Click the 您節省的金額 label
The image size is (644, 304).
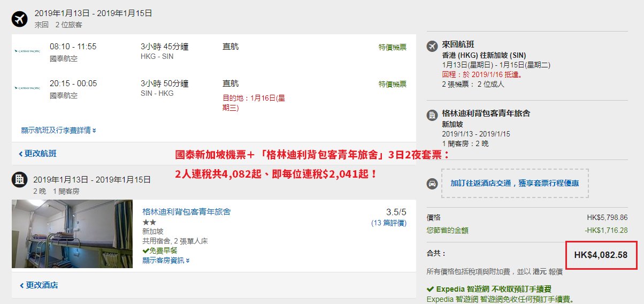click(447, 231)
